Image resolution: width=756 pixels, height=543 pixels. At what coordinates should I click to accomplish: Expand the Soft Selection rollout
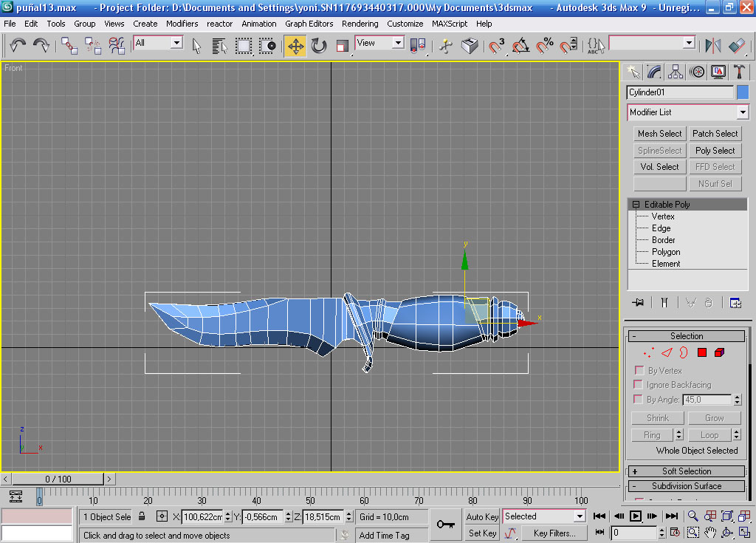point(687,471)
